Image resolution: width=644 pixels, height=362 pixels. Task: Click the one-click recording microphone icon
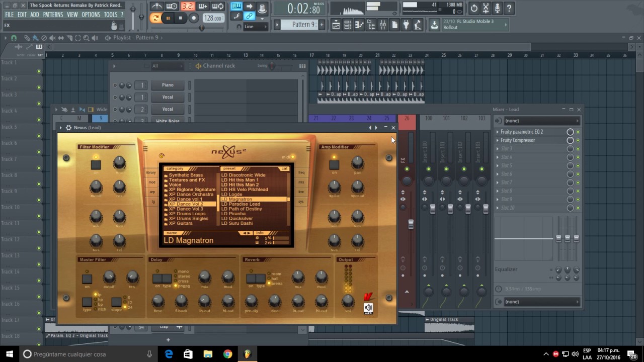[x=498, y=8]
